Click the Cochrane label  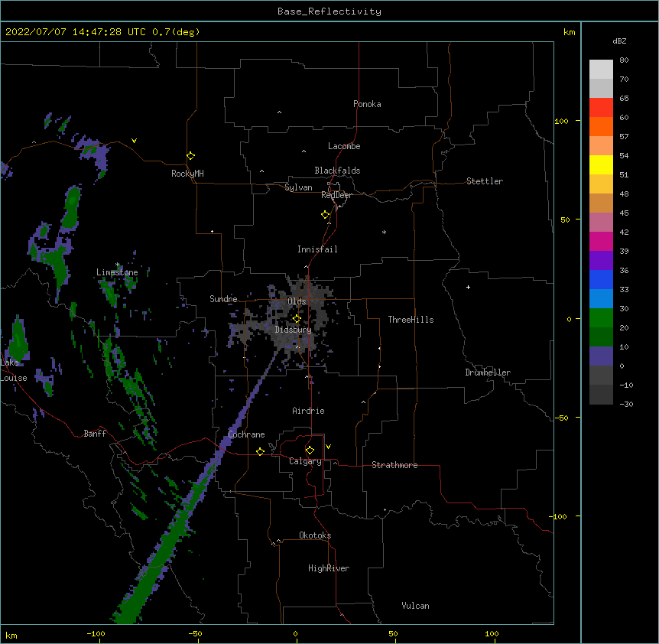pyautogui.click(x=246, y=434)
